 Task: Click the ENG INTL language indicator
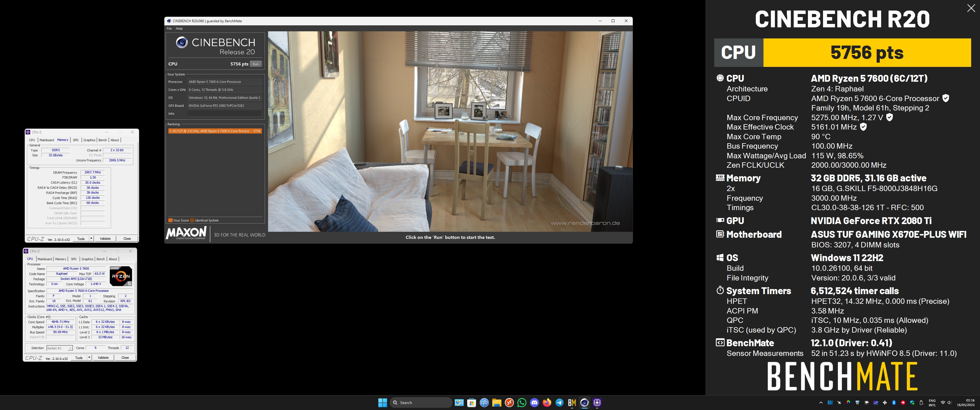point(932,402)
